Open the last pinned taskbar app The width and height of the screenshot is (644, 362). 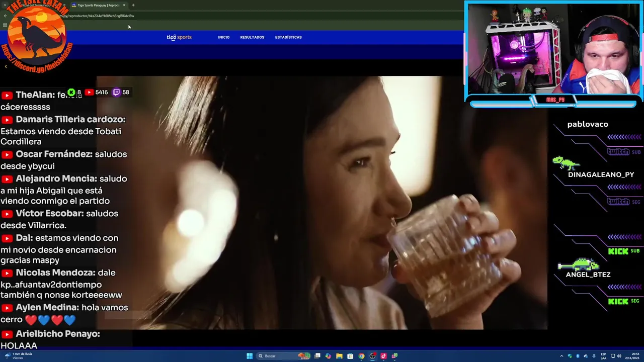pyautogui.click(x=394, y=356)
